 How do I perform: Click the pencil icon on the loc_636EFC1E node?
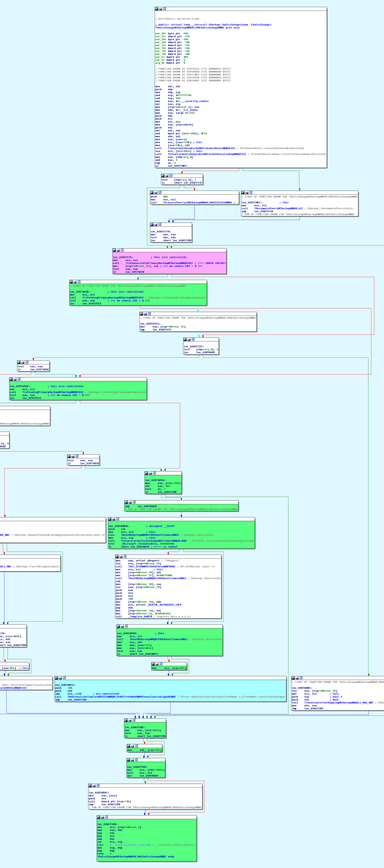tap(118, 250)
